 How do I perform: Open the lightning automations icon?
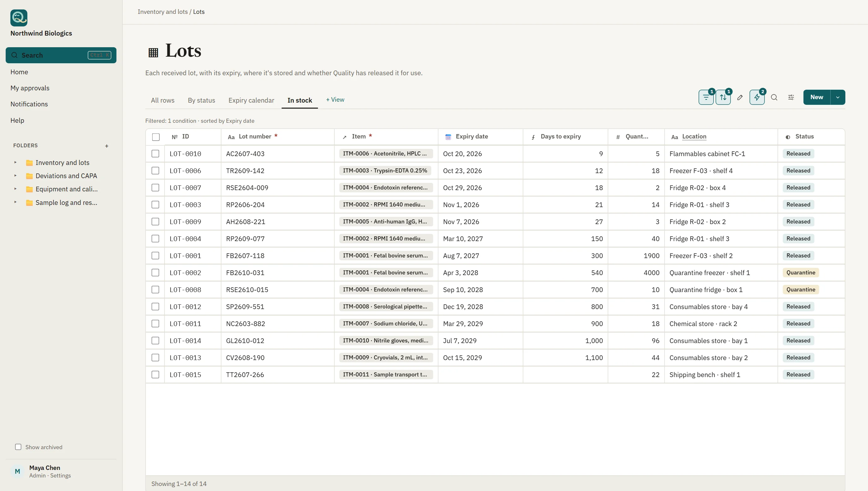point(757,98)
